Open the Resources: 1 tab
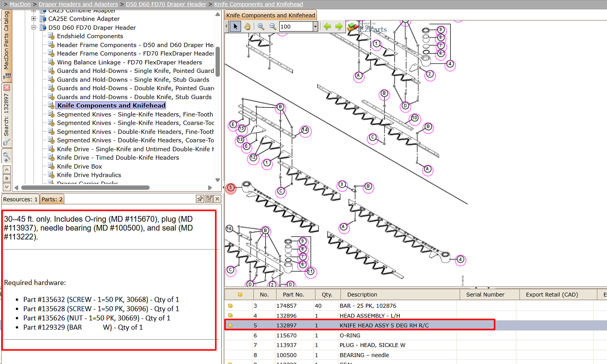The image size is (607, 364). click(20, 199)
